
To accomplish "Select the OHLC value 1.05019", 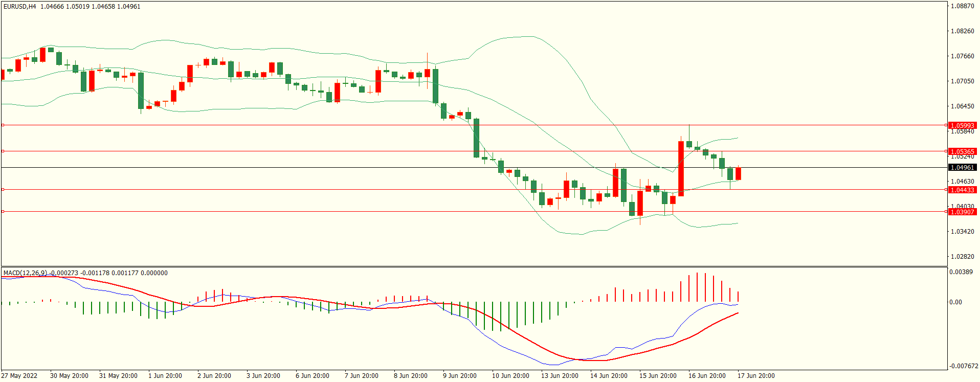I will pyautogui.click(x=78, y=7).
